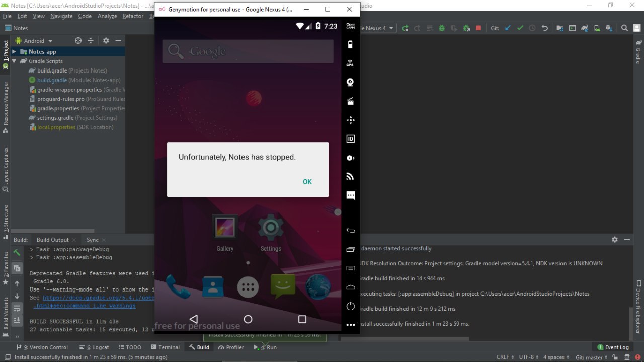Open Profiler tool window tab
Image resolution: width=644 pixels, height=362 pixels.
tap(231, 347)
